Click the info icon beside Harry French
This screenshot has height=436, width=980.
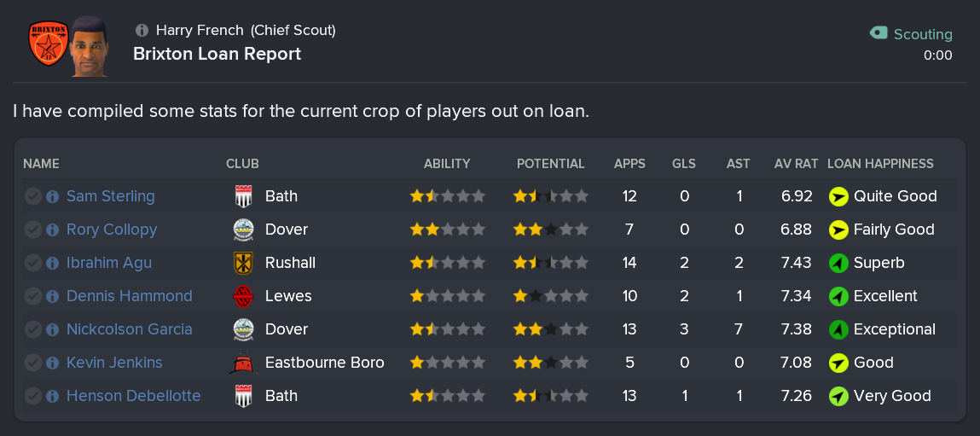coord(142,31)
